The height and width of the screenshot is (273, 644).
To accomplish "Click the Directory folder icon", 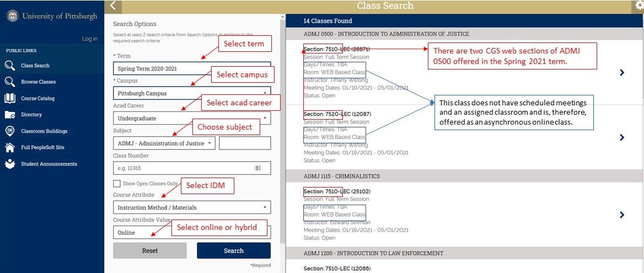I will [10, 115].
